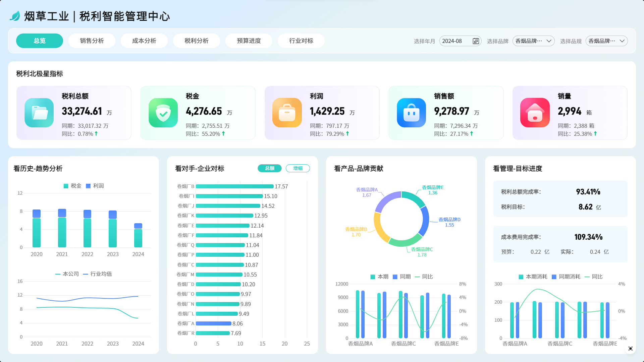644x362 pixels.
Task: Open the calendar picker icon
Action: click(476, 41)
